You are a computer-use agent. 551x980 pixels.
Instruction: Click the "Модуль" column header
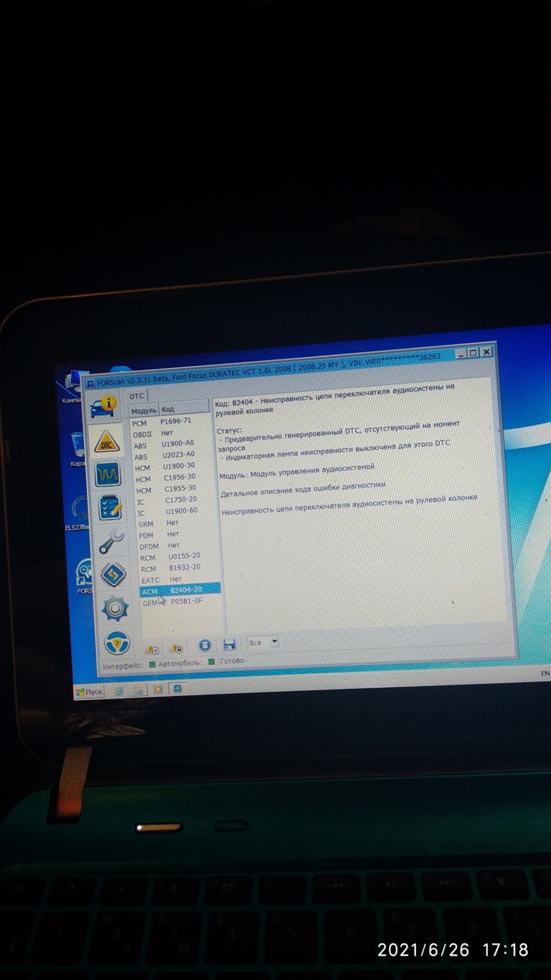pos(143,410)
